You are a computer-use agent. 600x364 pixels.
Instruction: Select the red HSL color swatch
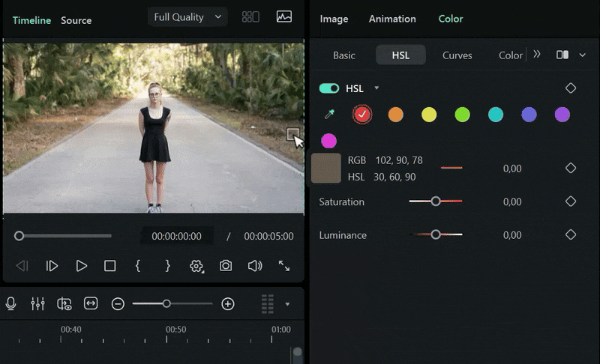coord(362,114)
